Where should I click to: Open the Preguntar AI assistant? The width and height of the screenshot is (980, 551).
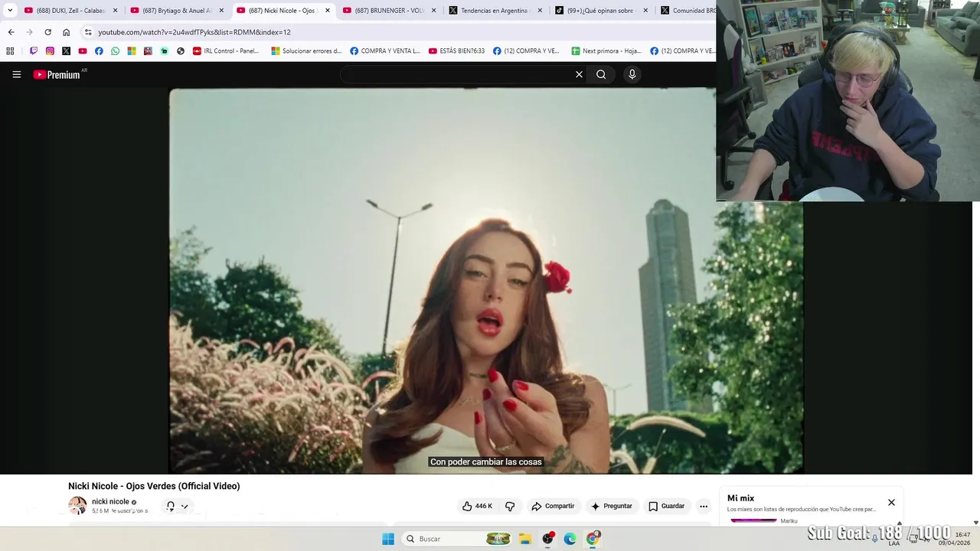pos(612,506)
